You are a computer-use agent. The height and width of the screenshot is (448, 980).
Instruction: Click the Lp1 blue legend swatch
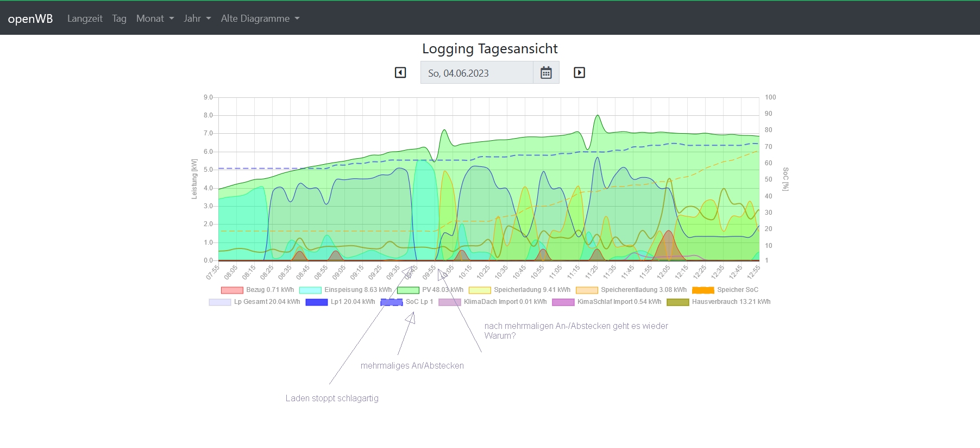pyautogui.click(x=316, y=302)
